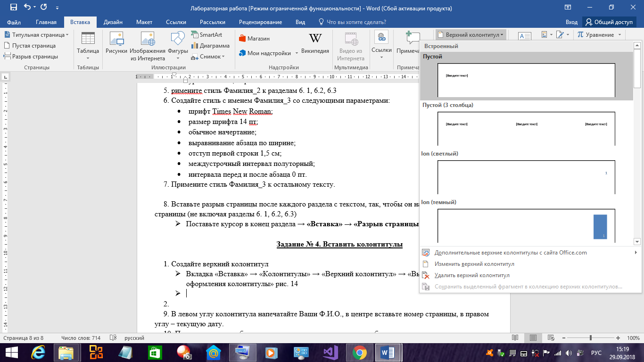Click the Save icon in the quick access toolbar
Viewport: 644px width, 362px height.
click(13, 8)
